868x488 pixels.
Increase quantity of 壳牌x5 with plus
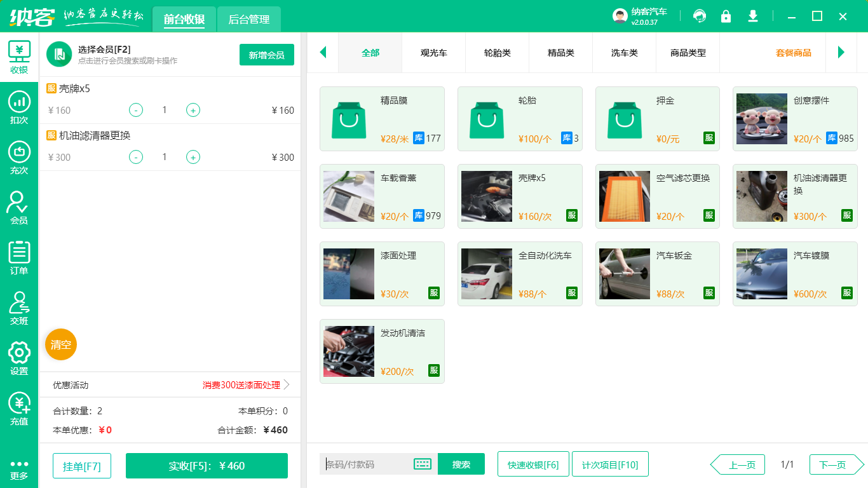(193, 111)
